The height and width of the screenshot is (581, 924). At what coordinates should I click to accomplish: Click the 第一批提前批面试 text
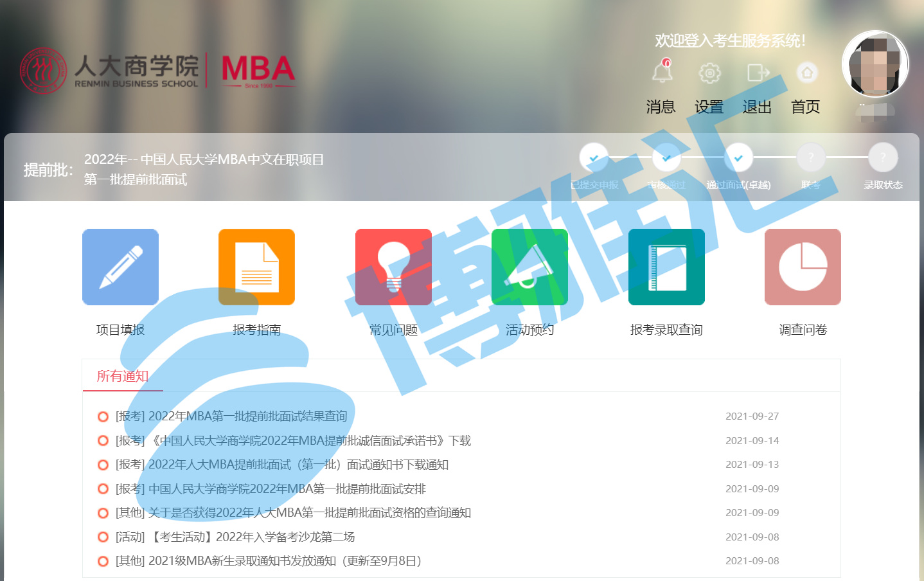point(136,179)
